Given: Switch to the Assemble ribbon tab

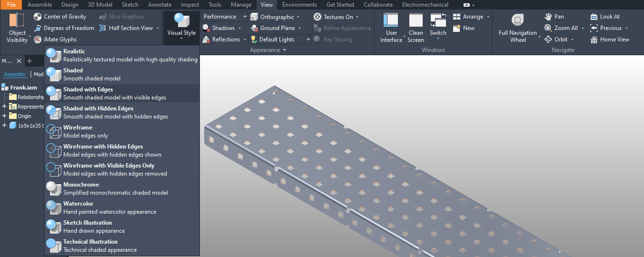Looking at the screenshot, I should click(40, 5).
